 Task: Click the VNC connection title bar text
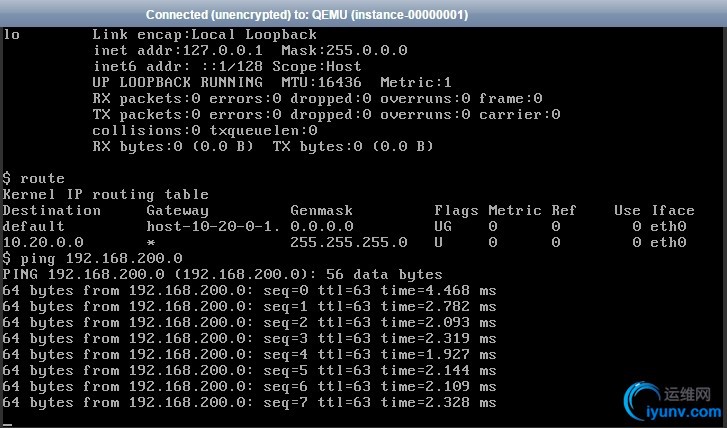[x=307, y=15]
